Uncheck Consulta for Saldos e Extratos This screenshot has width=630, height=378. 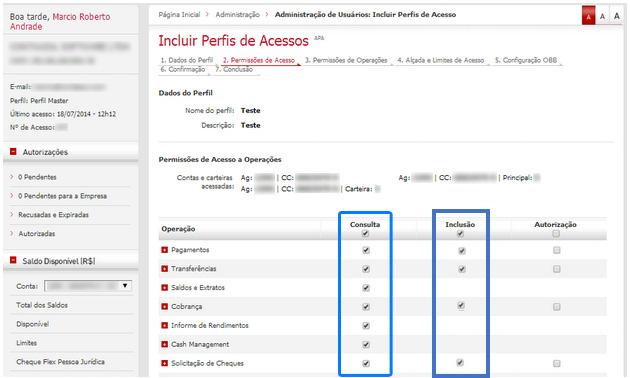click(366, 288)
